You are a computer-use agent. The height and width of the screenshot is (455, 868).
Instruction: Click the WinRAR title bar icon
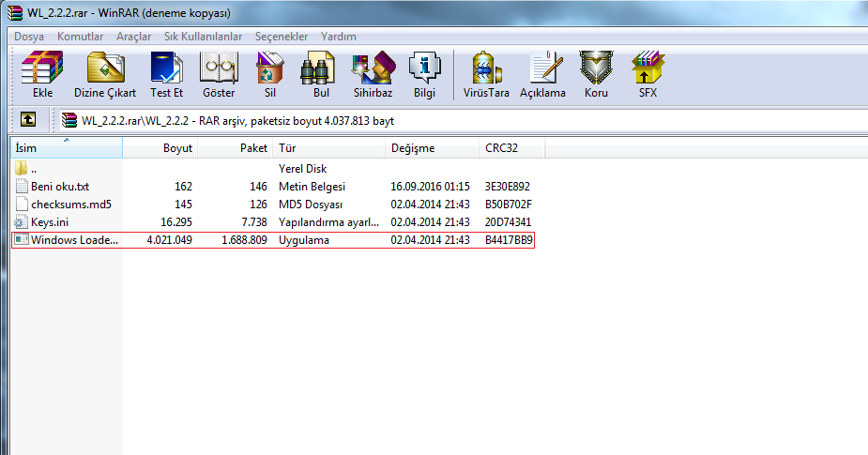coord(15,12)
